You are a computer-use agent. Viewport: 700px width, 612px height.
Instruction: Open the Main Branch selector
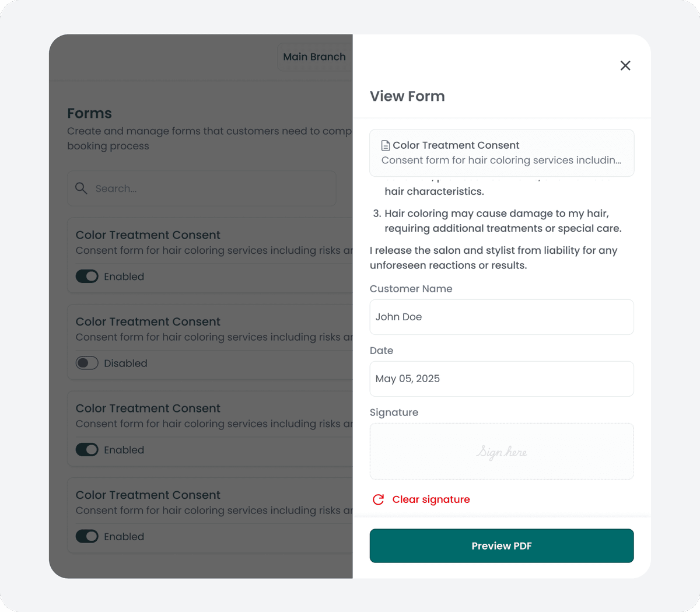314,57
